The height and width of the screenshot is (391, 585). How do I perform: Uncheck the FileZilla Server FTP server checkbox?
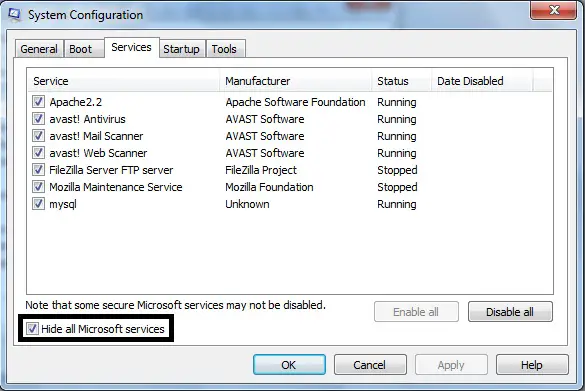click(x=38, y=170)
